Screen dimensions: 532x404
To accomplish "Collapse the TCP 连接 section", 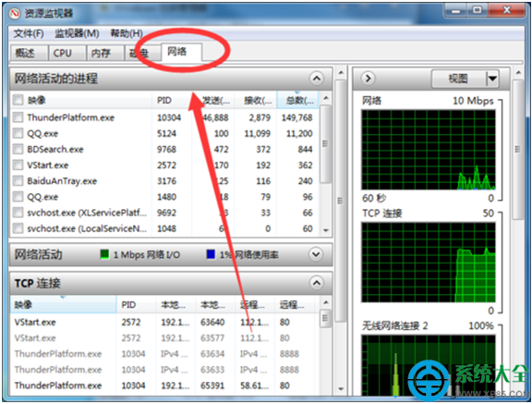I will (316, 283).
